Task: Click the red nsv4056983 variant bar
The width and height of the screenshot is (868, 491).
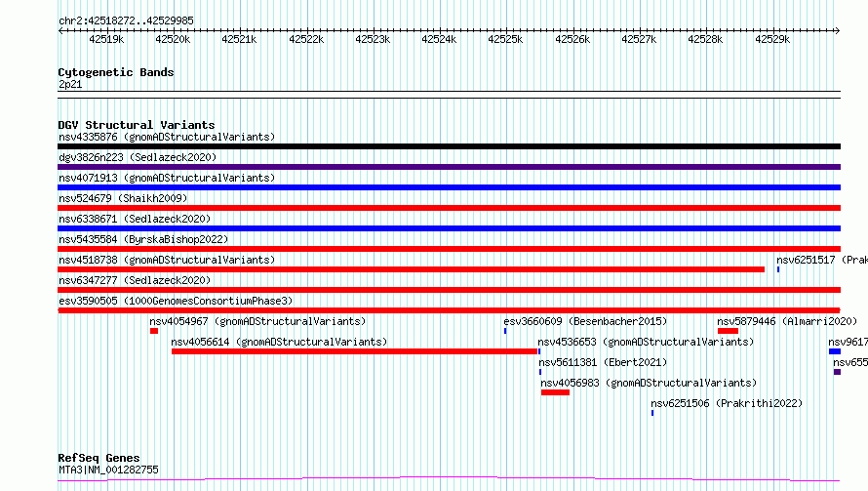Action: coord(555,392)
